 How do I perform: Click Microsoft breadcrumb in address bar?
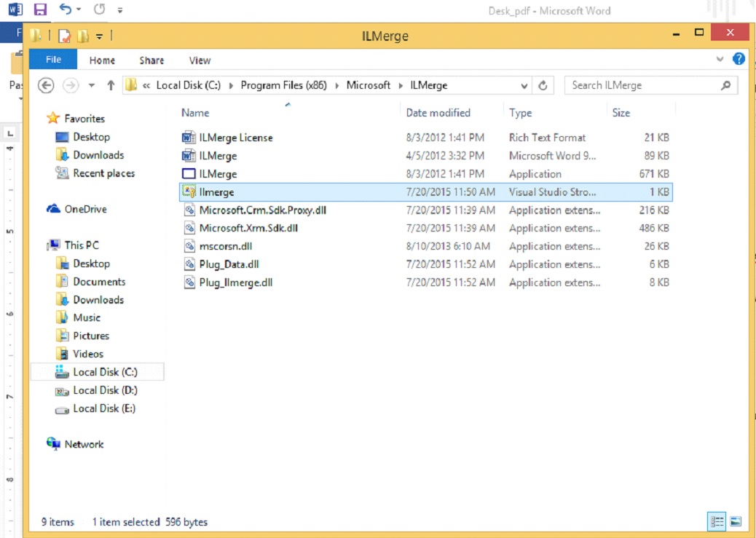click(x=369, y=85)
